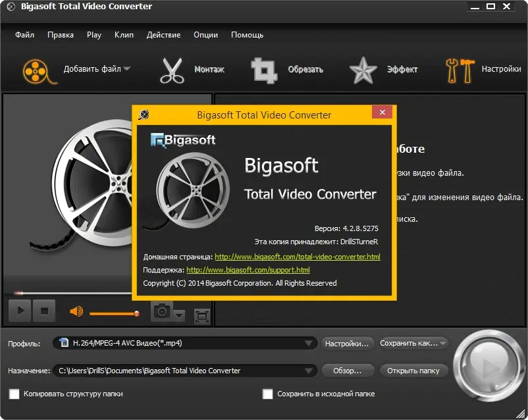Click the Эта копия принадлежит: DrillSTurneR text

click(x=316, y=242)
